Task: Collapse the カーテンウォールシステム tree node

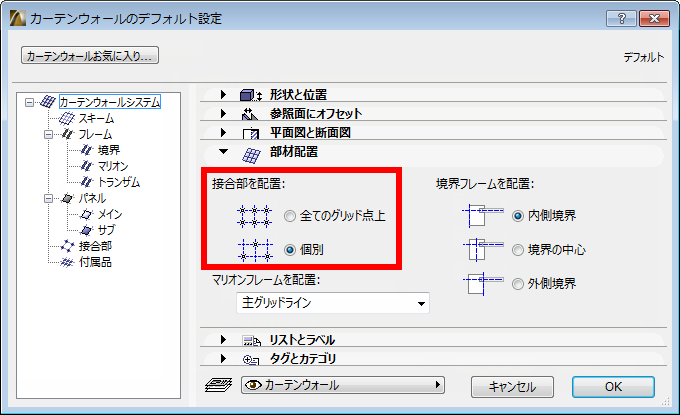Action: (29, 103)
